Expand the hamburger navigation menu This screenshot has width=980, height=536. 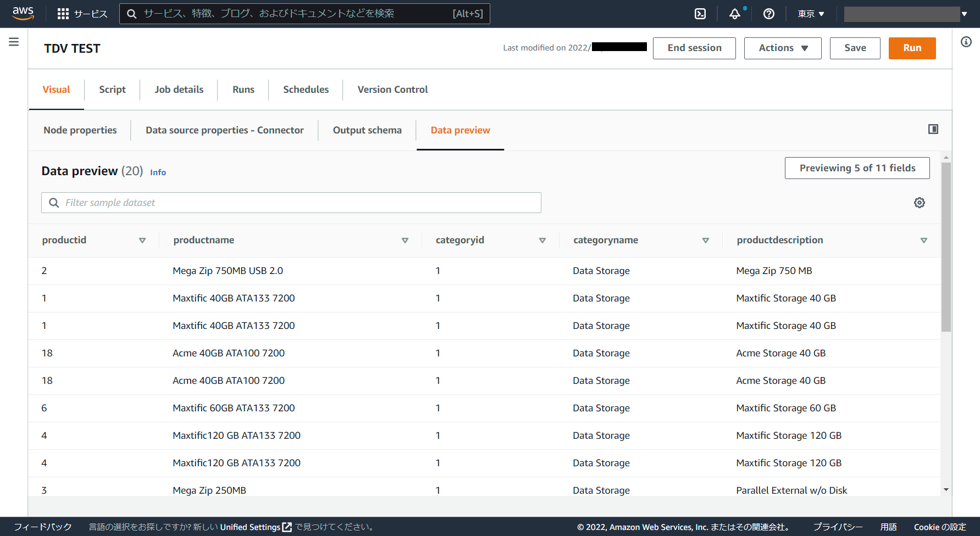click(x=14, y=42)
